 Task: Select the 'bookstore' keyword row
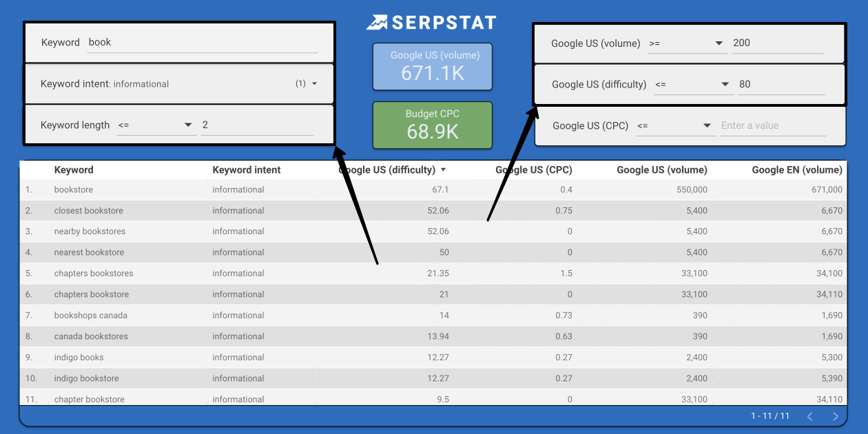(x=74, y=190)
